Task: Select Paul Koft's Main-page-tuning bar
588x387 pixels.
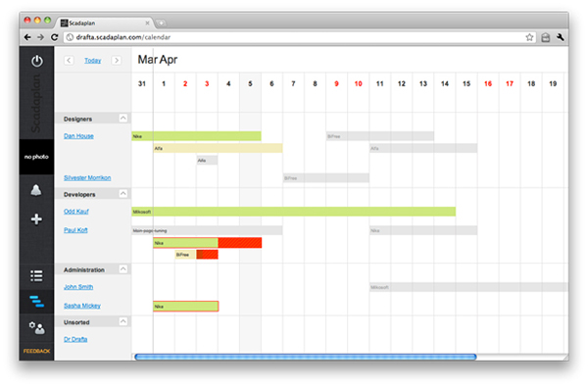Action: [207, 230]
